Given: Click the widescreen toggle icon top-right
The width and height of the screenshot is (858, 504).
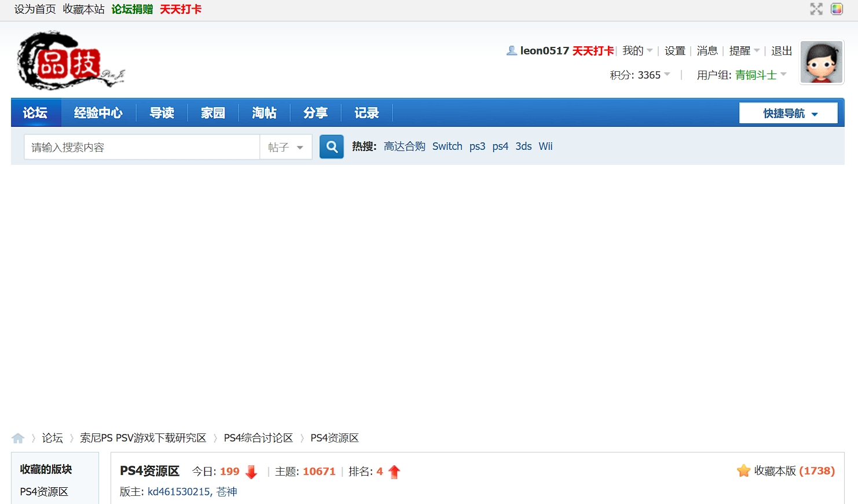Looking at the screenshot, I should 816,9.
